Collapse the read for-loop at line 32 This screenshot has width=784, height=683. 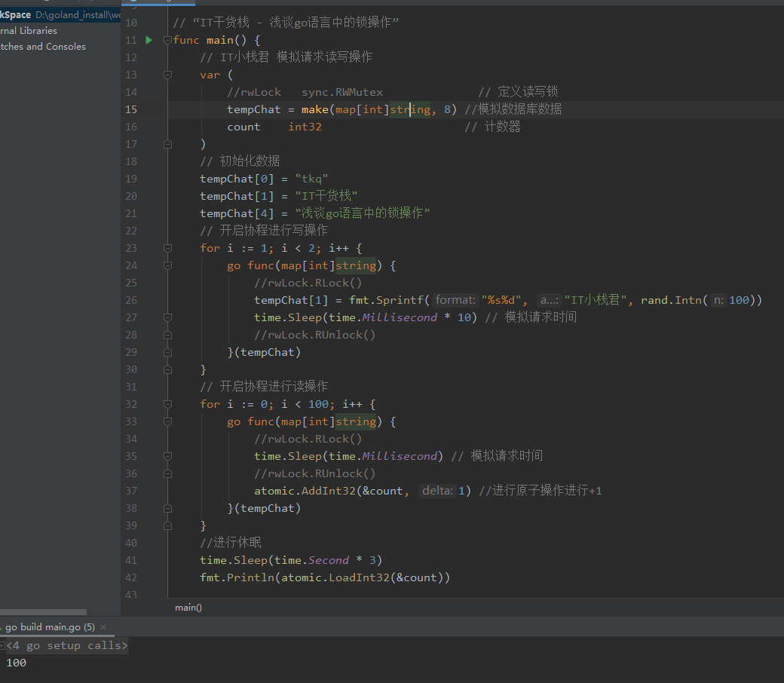click(x=167, y=404)
